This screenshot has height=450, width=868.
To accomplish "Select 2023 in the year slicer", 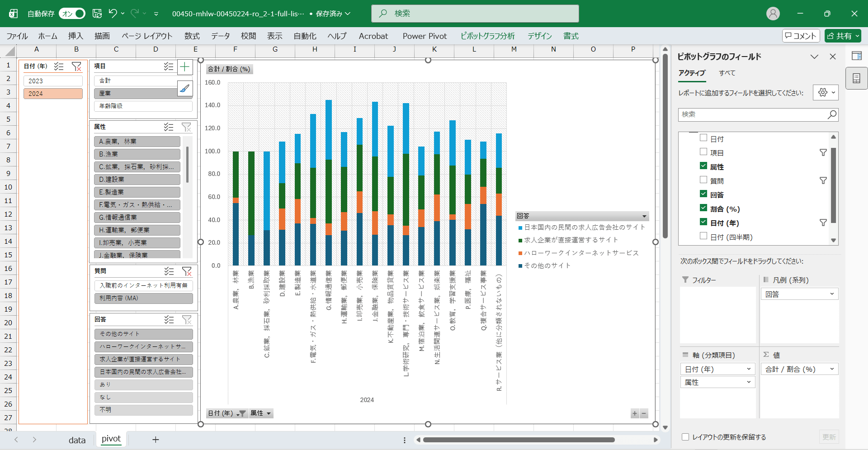I will click(53, 81).
